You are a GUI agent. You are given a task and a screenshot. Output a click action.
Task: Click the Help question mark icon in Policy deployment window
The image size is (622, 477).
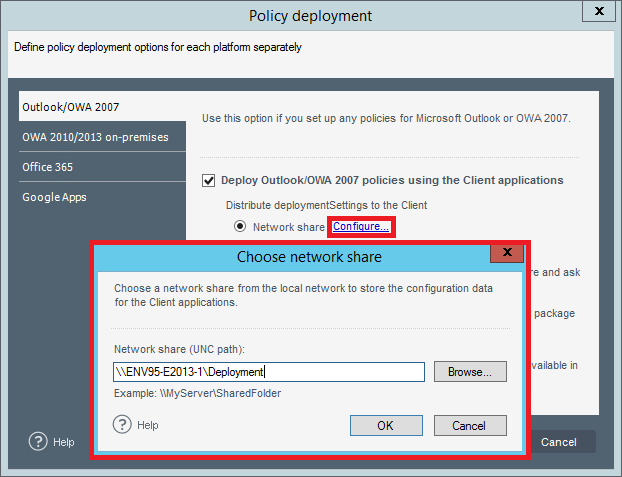click(x=38, y=441)
